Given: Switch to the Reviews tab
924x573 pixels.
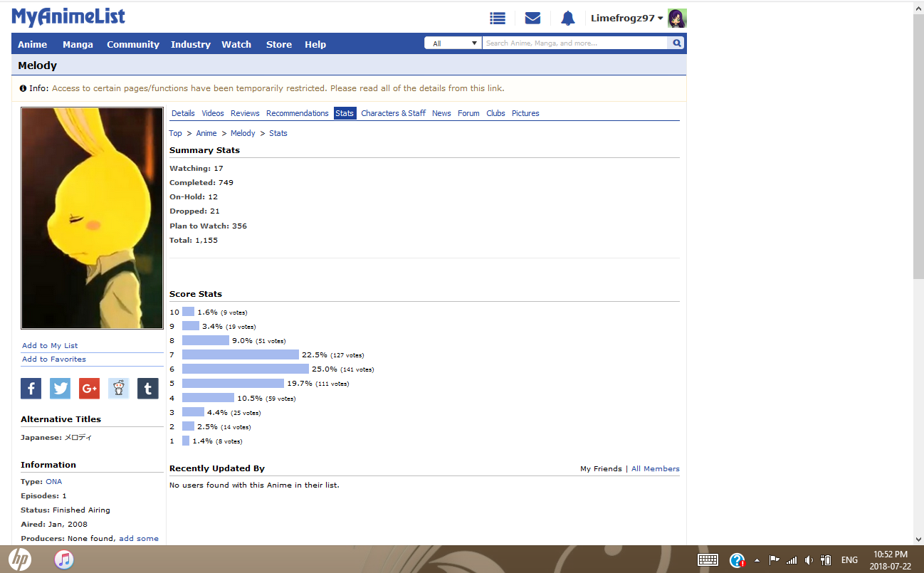Looking at the screenshot, I should click(245, 113).
